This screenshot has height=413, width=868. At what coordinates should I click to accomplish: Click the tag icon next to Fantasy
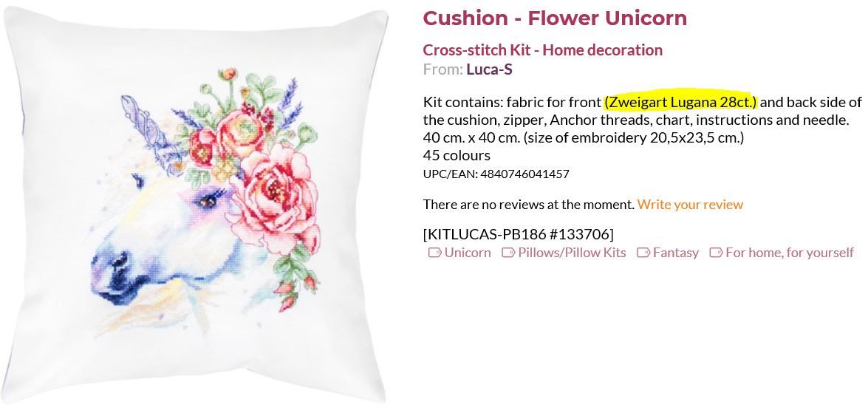point(643,253)
